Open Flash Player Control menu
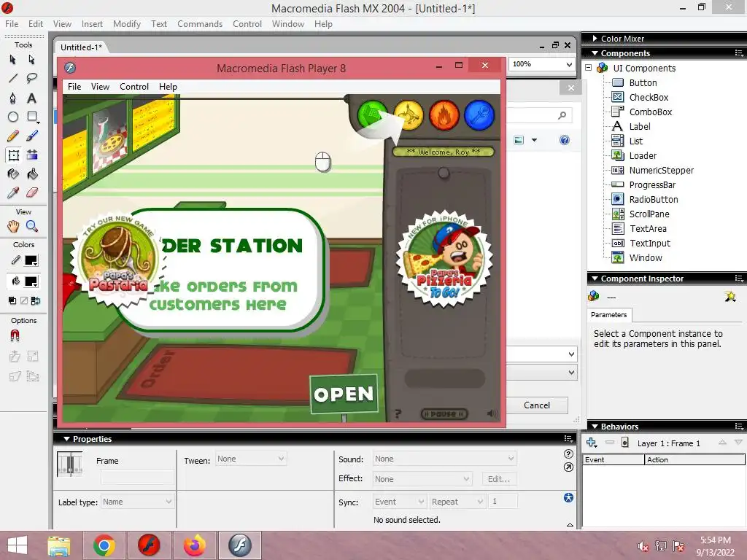The image size is (747, 560). click(x=134, y=87)
